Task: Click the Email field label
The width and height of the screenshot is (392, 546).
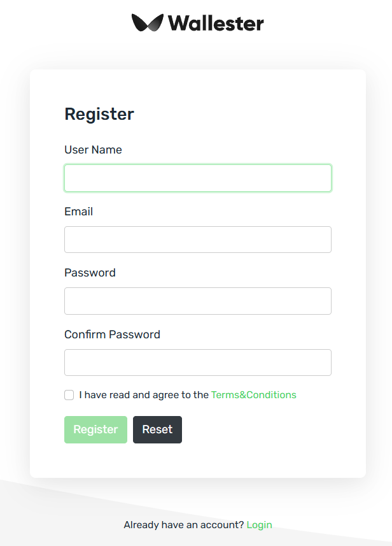Action: (x=78, y=212)
